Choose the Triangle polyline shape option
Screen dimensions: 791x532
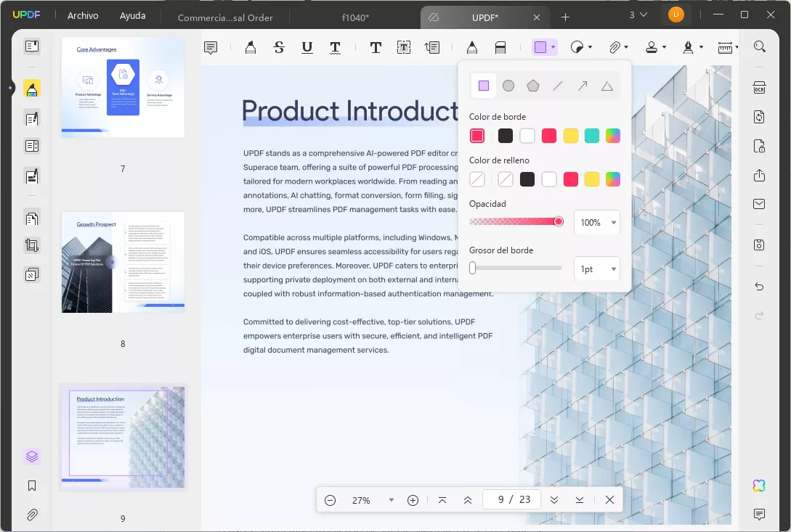pyautogui.click(x=607, y=86)
